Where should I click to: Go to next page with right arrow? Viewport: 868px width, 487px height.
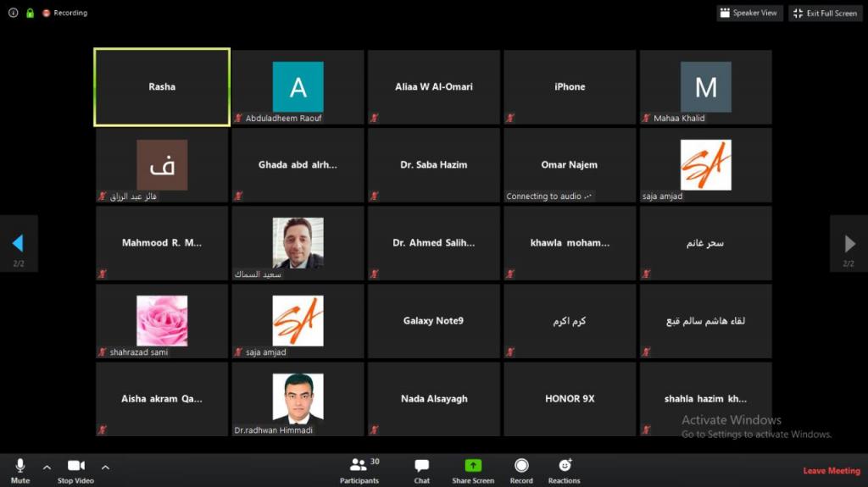(849, 244)
